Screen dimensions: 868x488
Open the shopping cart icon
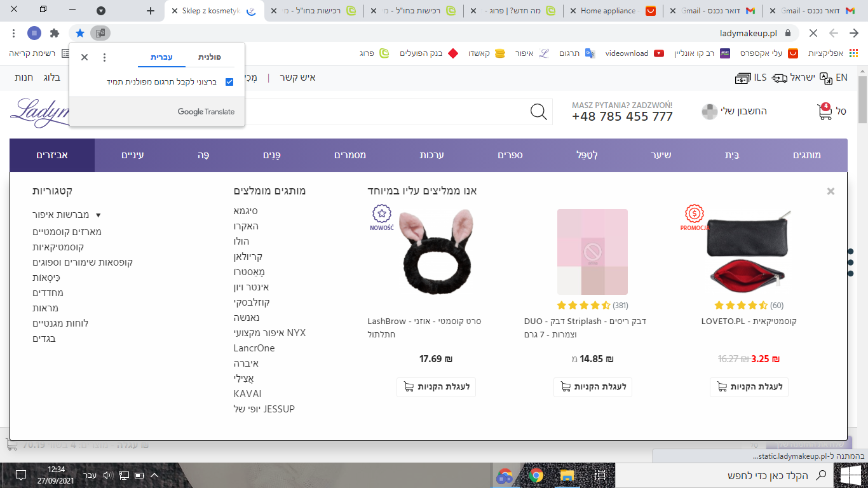(x=824, y=112)
